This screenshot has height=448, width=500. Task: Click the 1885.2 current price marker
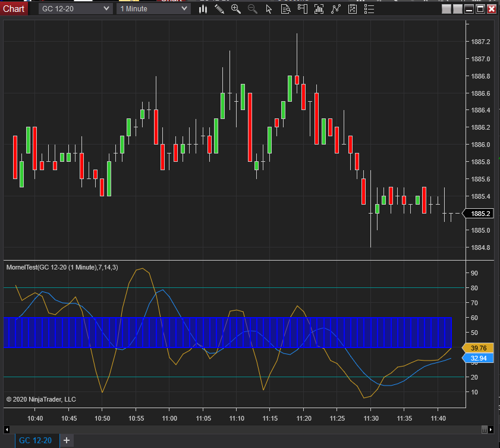(479, 214)
